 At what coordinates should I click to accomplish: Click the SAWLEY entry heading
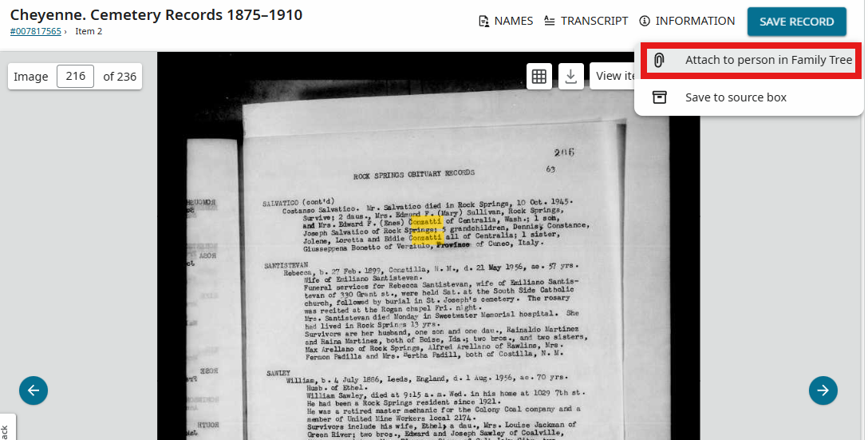278,374
